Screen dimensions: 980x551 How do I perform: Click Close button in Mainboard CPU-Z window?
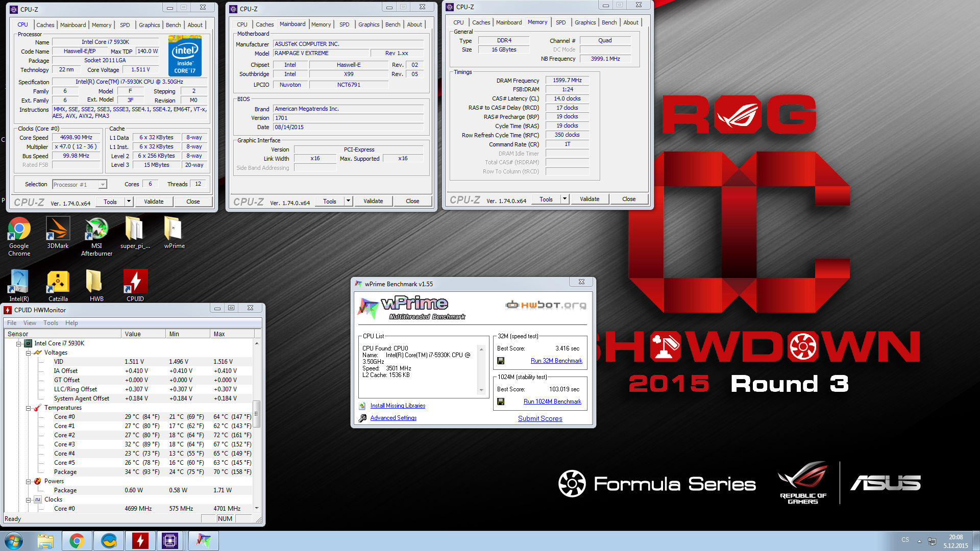pos(412,201)
